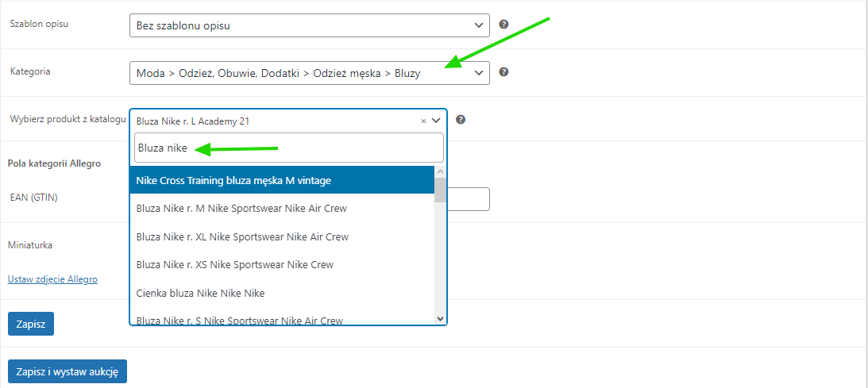Click scroll down arrow in product list
This screenshot has height=388, width=868.
coord(441,318)
